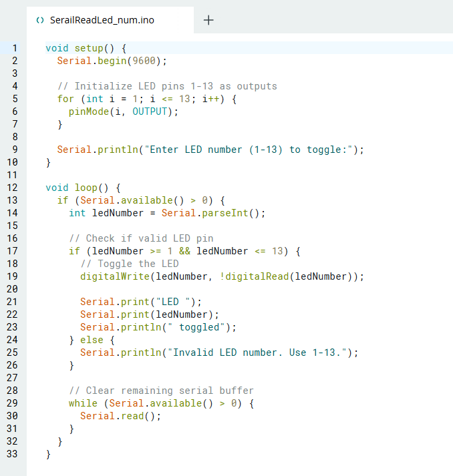Click the digitalWrite statement on line 19
The width and height of the screenshot is (453, 476).
pos(222,276)
